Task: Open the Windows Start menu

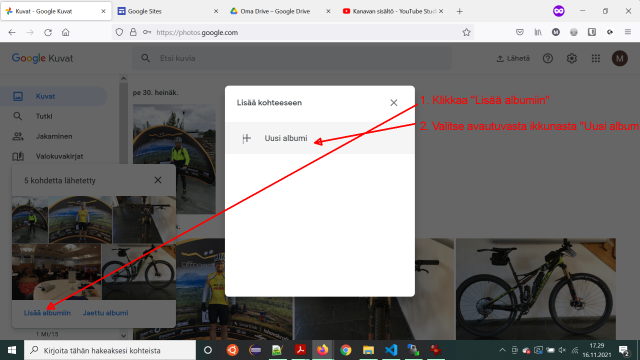Action: point(12,350)
